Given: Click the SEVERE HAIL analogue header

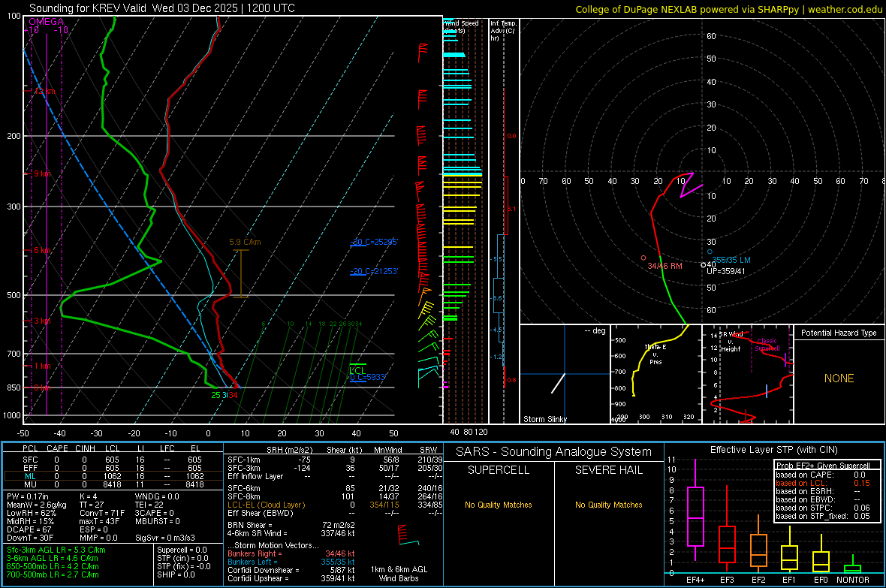Looking at the screenshot, I should point(608,470).
